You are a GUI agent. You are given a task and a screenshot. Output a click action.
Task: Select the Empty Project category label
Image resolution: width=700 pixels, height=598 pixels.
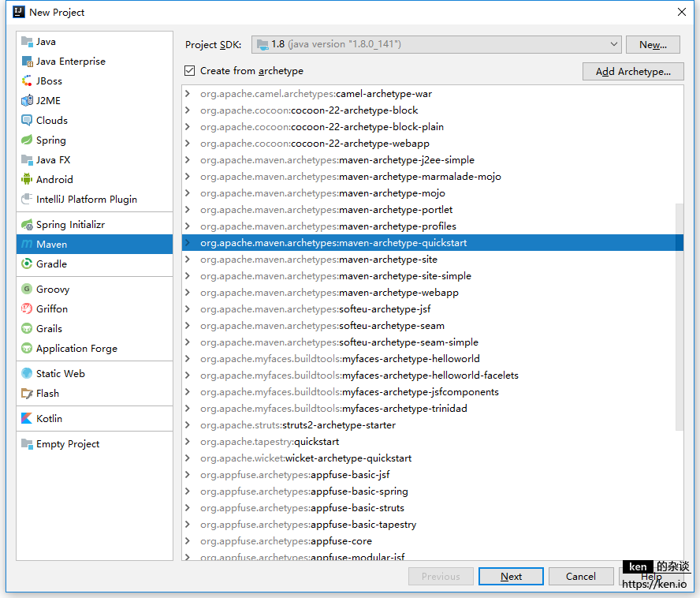pos(68,444)
